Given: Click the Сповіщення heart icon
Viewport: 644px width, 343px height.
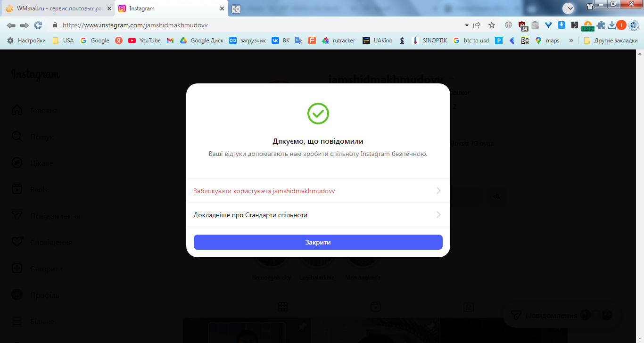Looking at the screenshot, I should click(x=17, y=242).
